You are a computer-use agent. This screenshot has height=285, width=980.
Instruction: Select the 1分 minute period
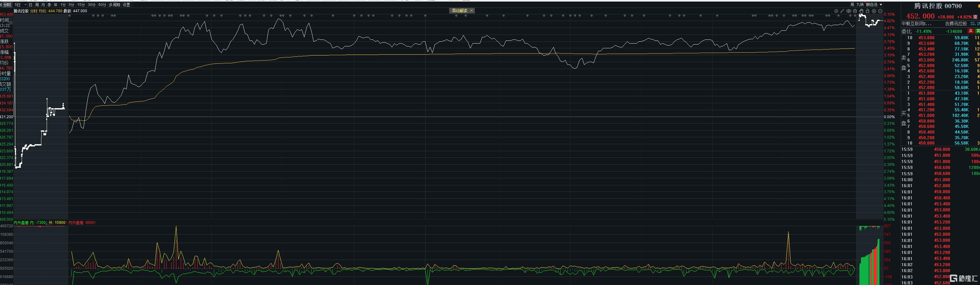63,5
